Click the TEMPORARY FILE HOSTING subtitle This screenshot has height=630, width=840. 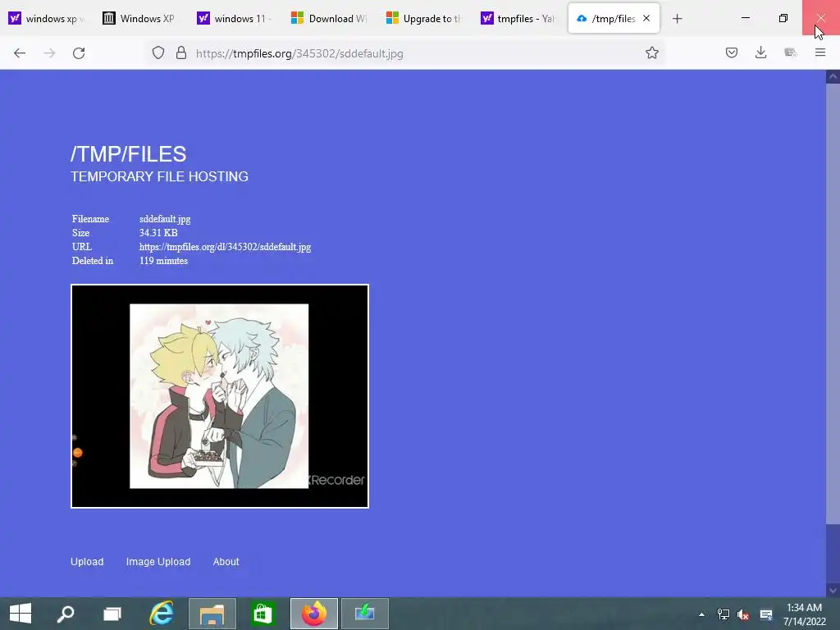[x=160, y=177]
